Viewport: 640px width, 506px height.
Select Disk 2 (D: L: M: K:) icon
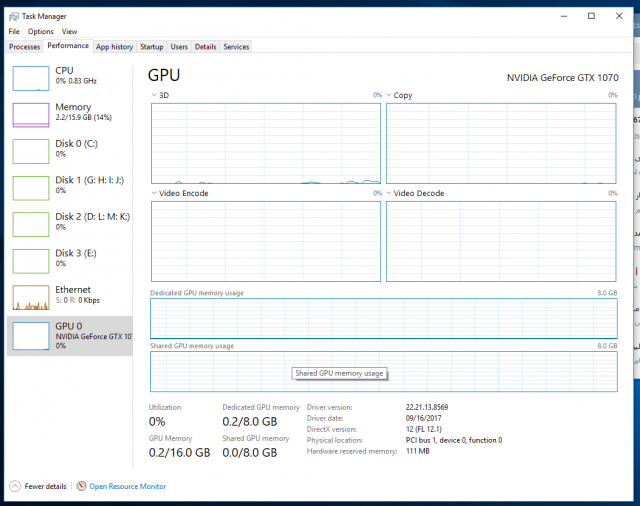30,224
